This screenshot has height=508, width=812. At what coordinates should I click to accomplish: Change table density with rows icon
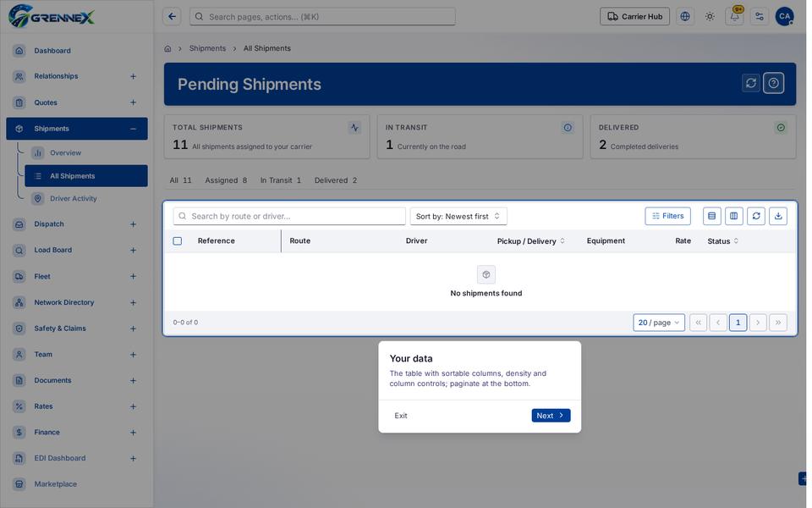(x=712, y=216)
